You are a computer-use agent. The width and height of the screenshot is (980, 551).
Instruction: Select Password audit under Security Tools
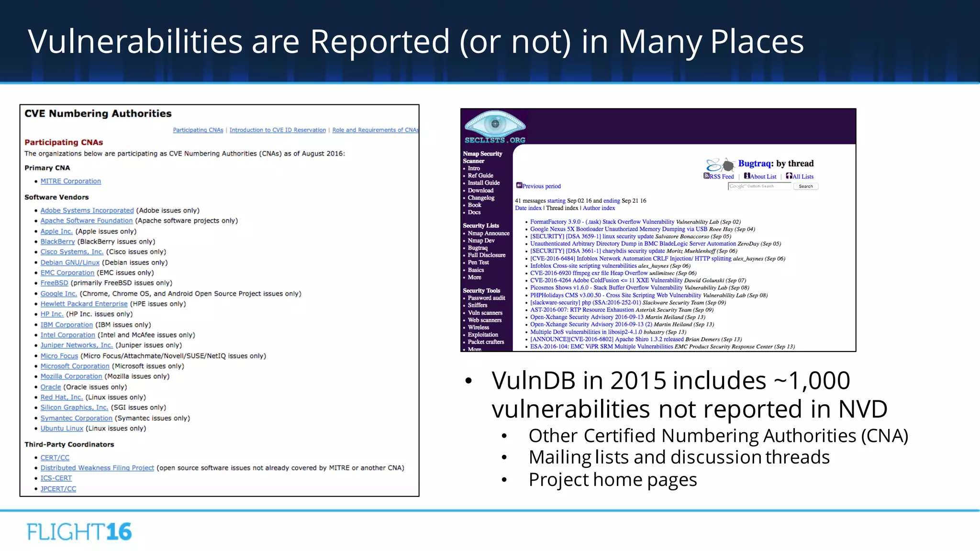tap(487, 298)
